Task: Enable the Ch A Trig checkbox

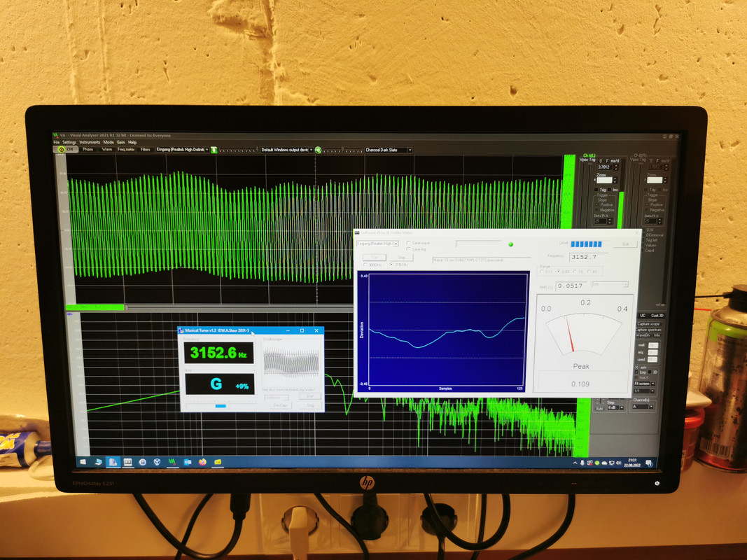Action: tap(596, 190)
